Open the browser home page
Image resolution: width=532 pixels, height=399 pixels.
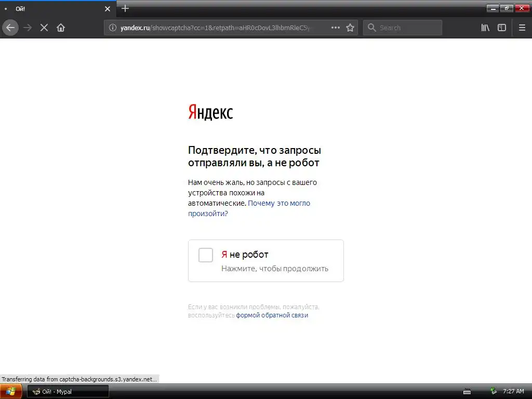click(x=61, y=28)
